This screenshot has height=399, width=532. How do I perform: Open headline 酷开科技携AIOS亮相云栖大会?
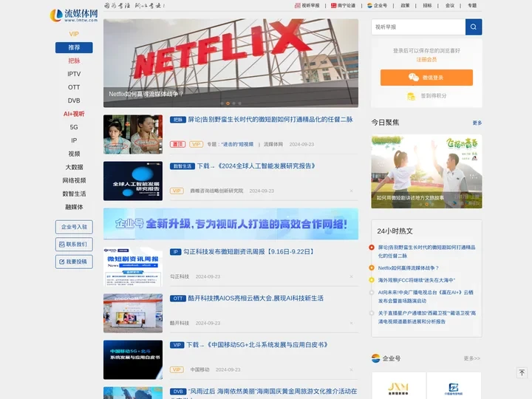coord(256,299)
